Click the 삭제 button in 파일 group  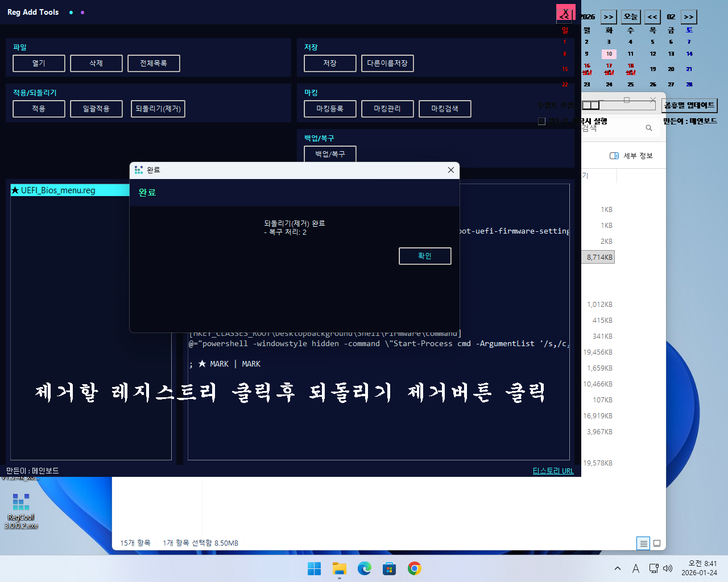coord(96,63)
